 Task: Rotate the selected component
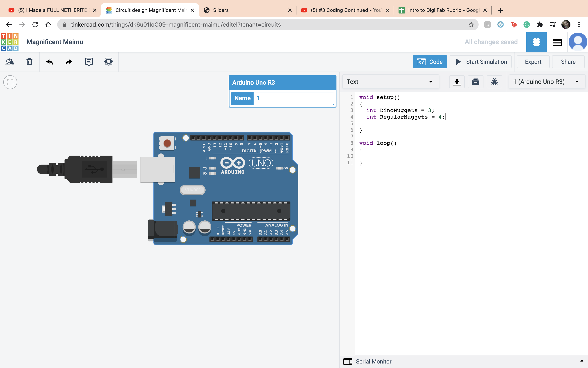coord(10,62)
